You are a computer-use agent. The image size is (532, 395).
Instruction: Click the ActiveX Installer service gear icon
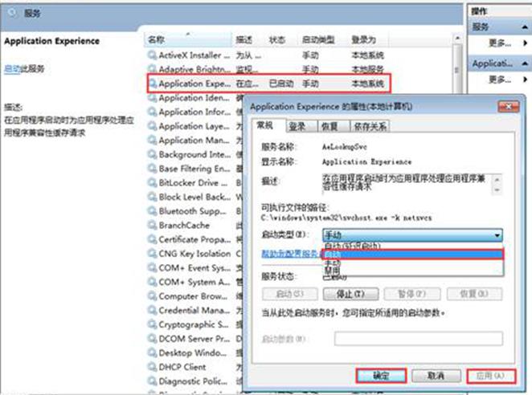click(x=152, y=55)
